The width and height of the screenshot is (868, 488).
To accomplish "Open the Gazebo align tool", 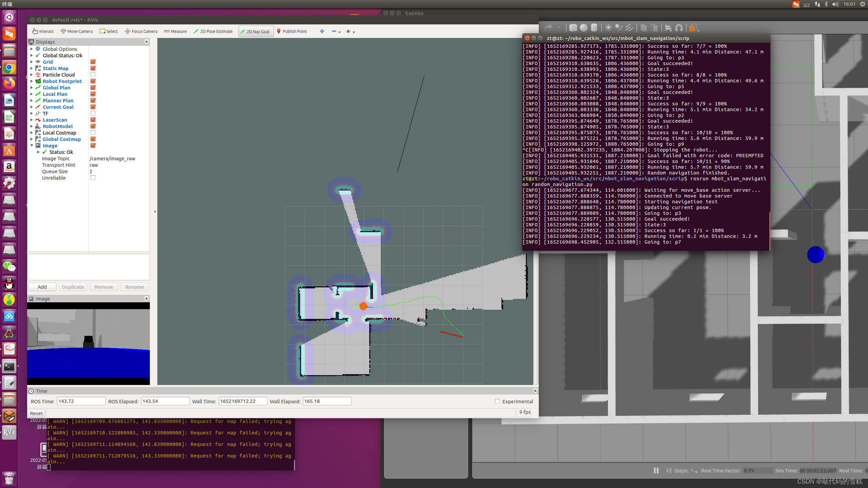I will (x=668, y=28).
